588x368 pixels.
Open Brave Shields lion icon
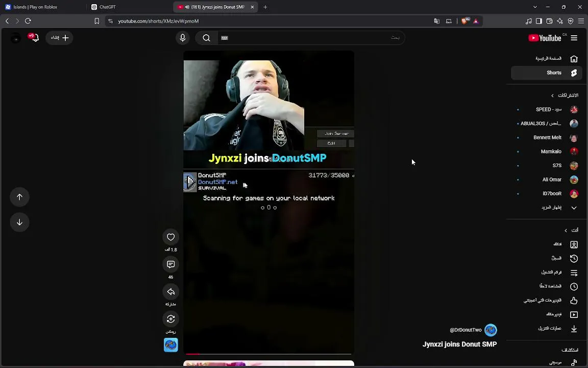coord(465,21)
